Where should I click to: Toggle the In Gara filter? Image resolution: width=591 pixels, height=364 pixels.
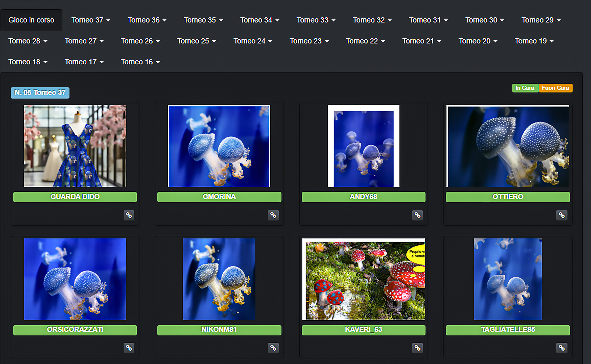525,88
